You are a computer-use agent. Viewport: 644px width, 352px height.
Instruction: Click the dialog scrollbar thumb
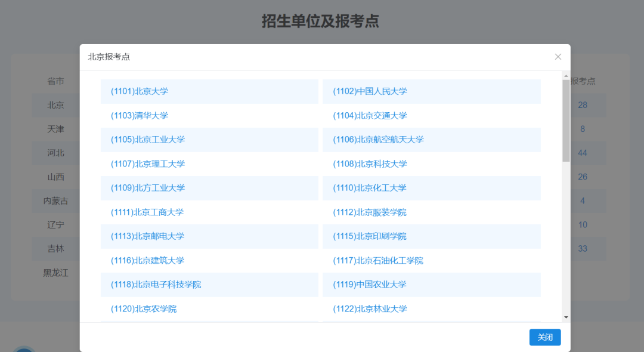(566, 121)
